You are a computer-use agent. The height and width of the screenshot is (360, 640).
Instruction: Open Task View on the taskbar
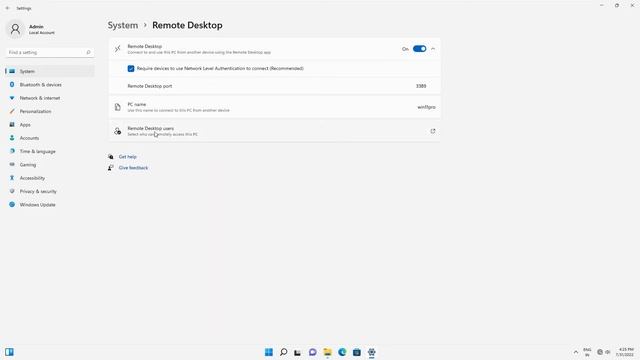point(298,352)
